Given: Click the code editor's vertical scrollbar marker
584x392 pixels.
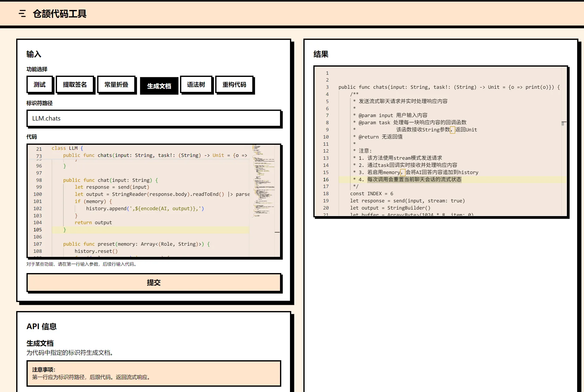Looking at the screenshot, I should 277,232.
